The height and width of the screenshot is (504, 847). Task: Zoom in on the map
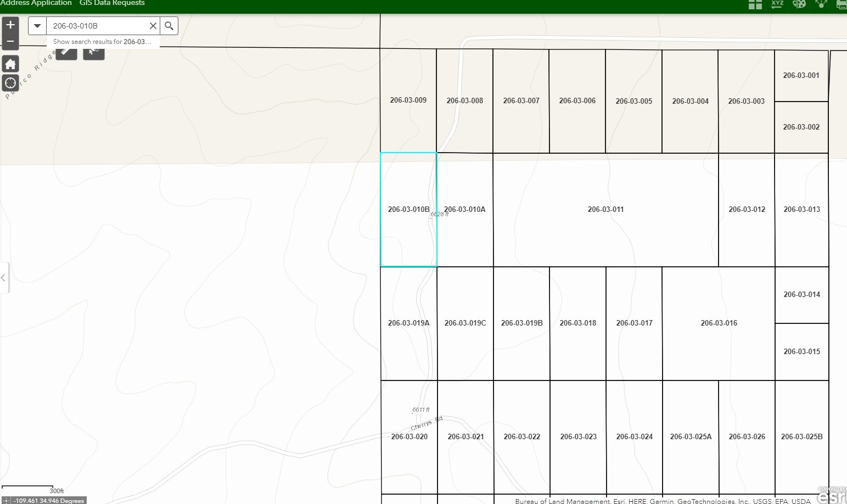click(10, 25)
